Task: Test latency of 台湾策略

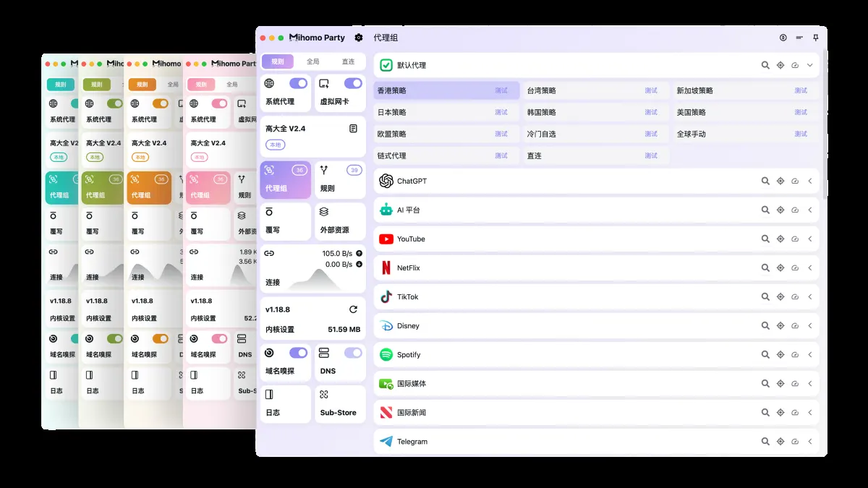Action: [651, 90]
